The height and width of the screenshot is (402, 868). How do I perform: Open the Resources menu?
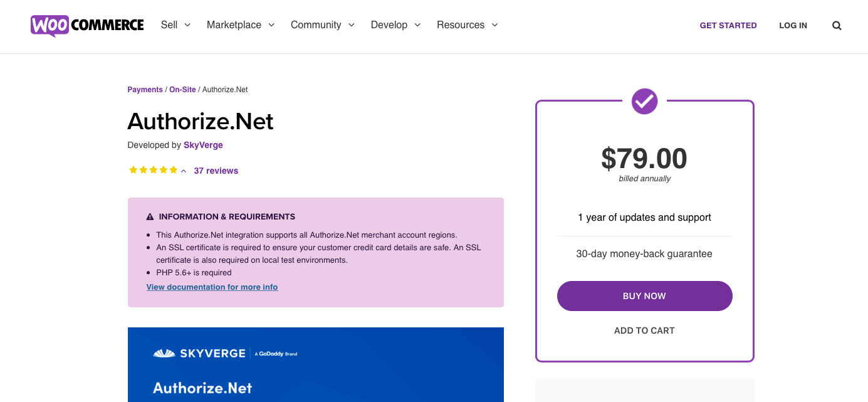click(x=467, y=25)
